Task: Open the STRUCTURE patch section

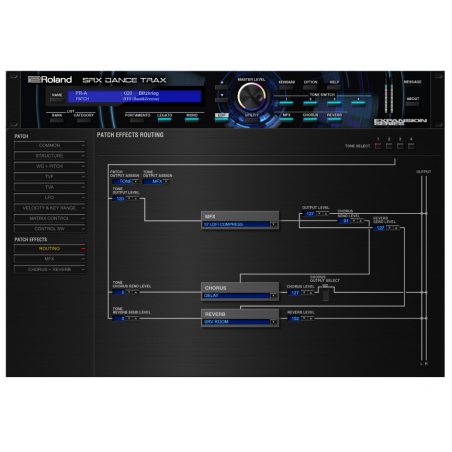Action: pos(50,156)
